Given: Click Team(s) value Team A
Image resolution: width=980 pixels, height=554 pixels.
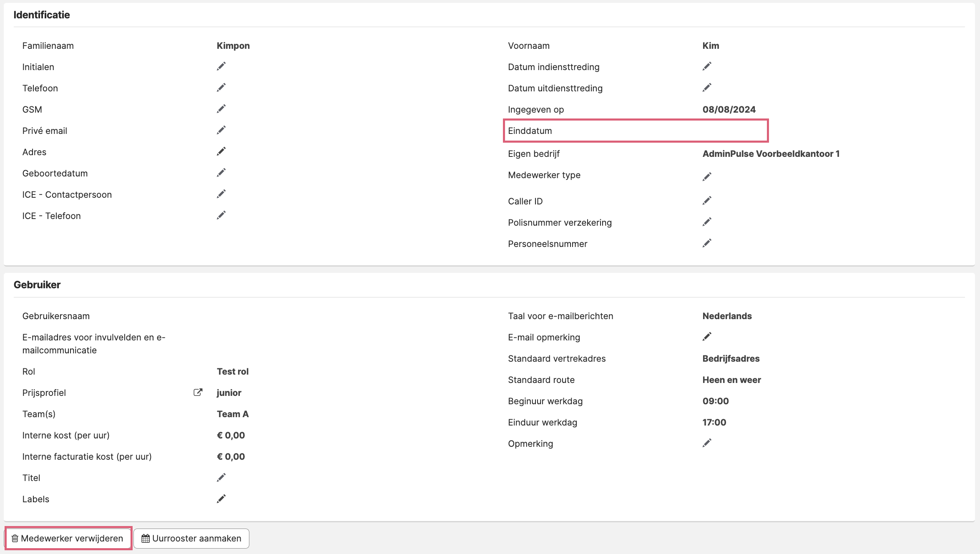Looking at the screenshot, I should (233, 414).
